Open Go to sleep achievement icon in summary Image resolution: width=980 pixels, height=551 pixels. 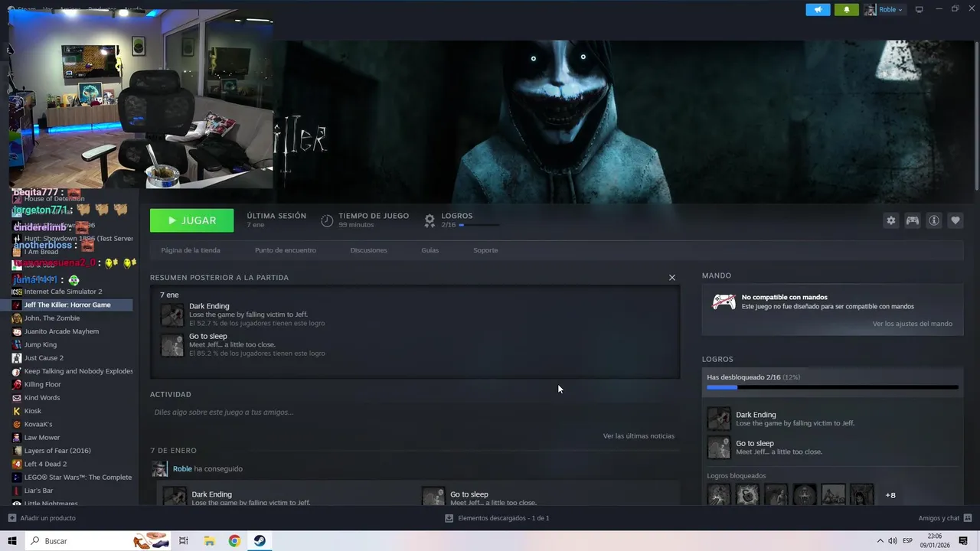point(172,344)
